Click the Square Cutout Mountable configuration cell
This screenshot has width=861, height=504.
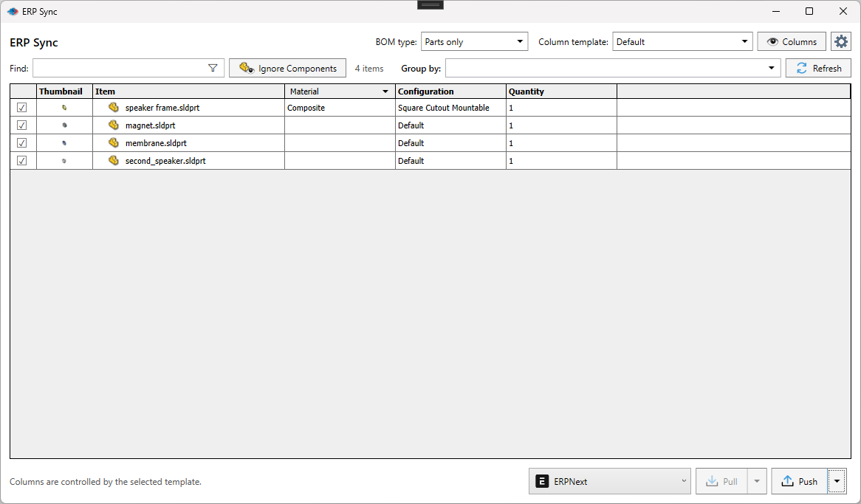pyautogui.click(x=450, y=108)
